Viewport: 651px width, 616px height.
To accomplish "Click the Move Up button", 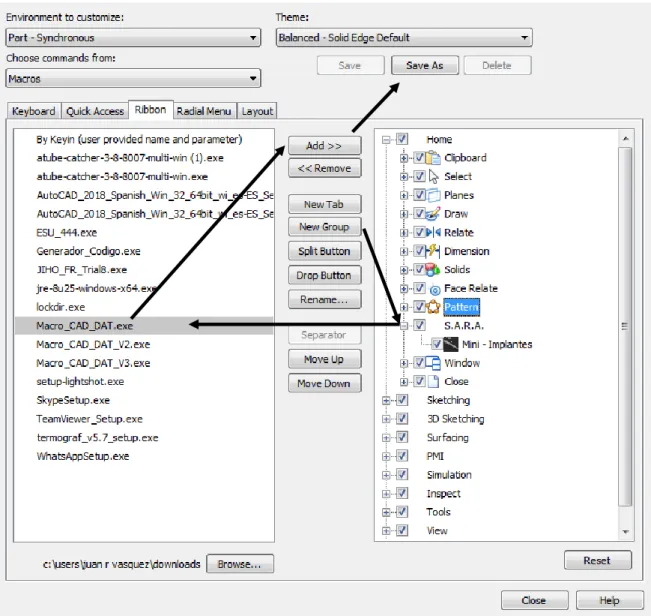I will 324,359.
